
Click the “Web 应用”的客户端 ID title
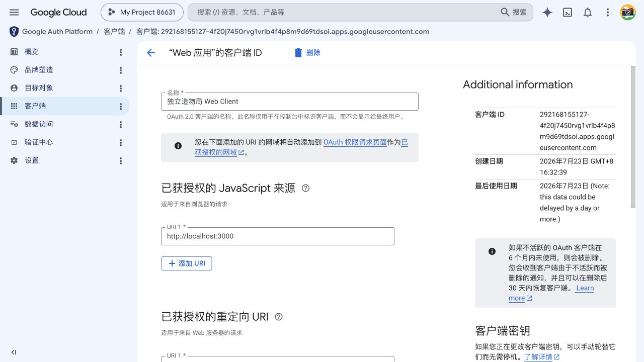215,53
